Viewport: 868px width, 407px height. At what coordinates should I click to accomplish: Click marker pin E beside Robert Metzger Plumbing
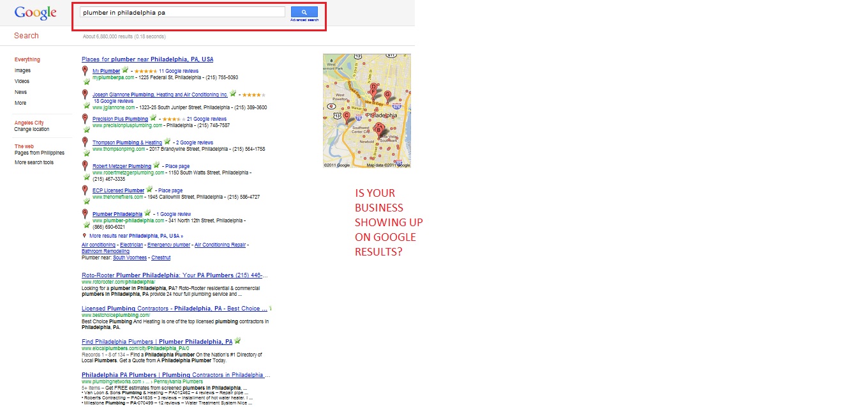pyautogui.click(x=85, y=165)
